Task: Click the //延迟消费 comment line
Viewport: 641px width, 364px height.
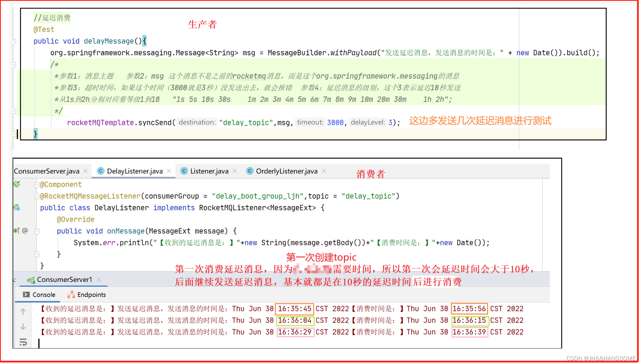Action: [x=52, y=18]
